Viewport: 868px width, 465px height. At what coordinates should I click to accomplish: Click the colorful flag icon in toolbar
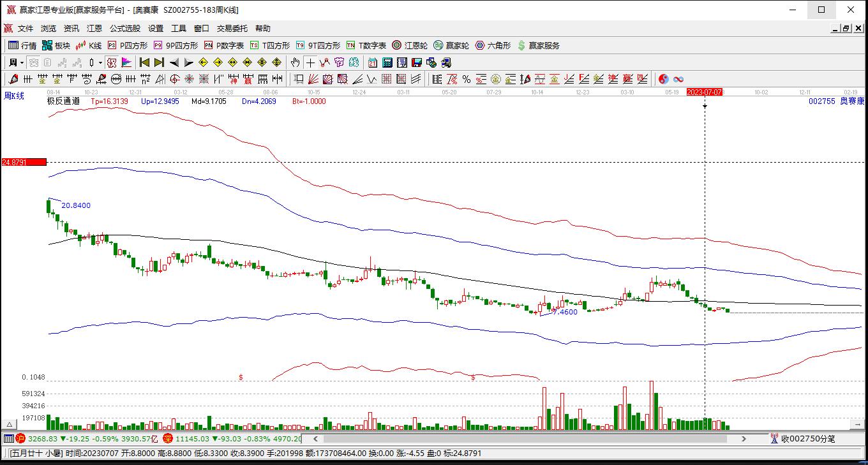pos(126,63)
